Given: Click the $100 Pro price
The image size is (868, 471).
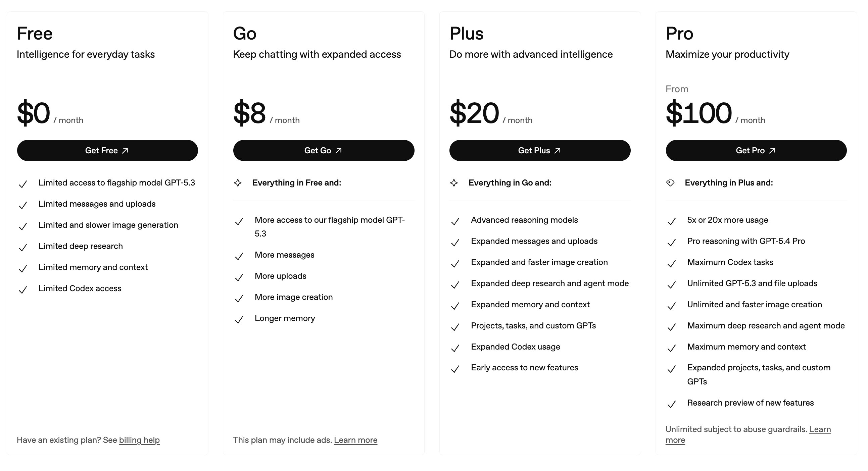Looking at the screenshot, I should (698, 113).
